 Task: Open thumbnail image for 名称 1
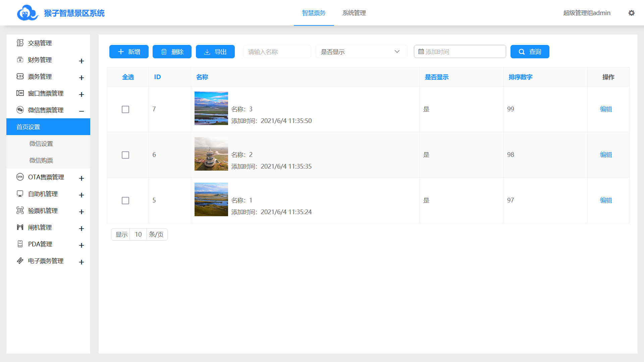tap(211, 199)
